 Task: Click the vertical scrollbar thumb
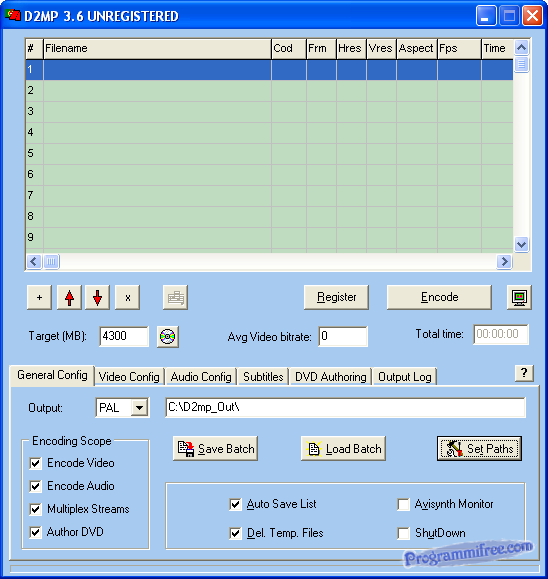tap(521, 65)
